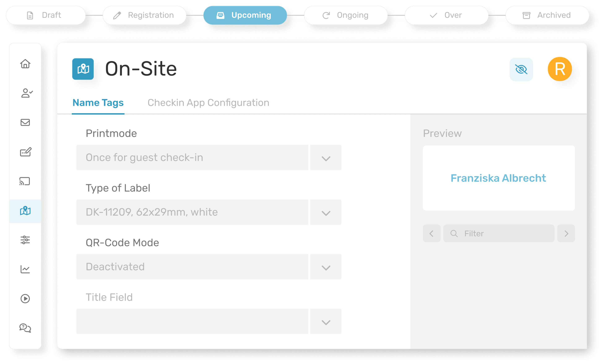
Task: Expand the Title Field dropdown
Action: click(325, 322)
